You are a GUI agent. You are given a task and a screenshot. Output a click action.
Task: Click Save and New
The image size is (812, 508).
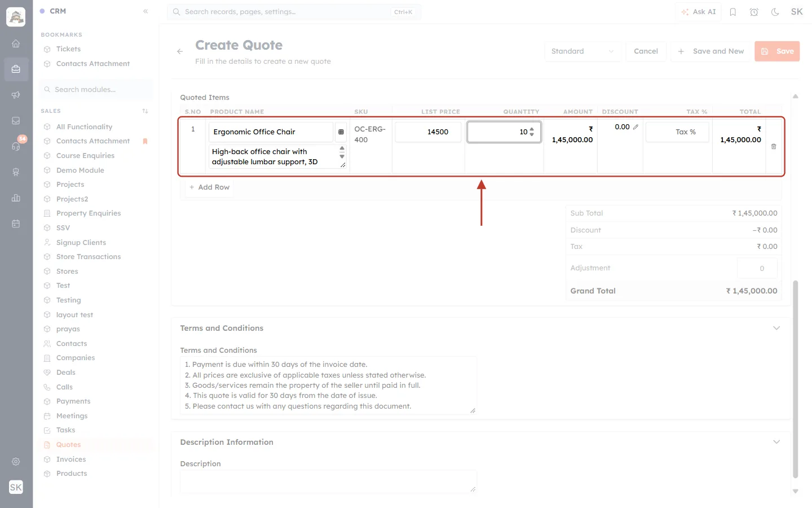711,51
